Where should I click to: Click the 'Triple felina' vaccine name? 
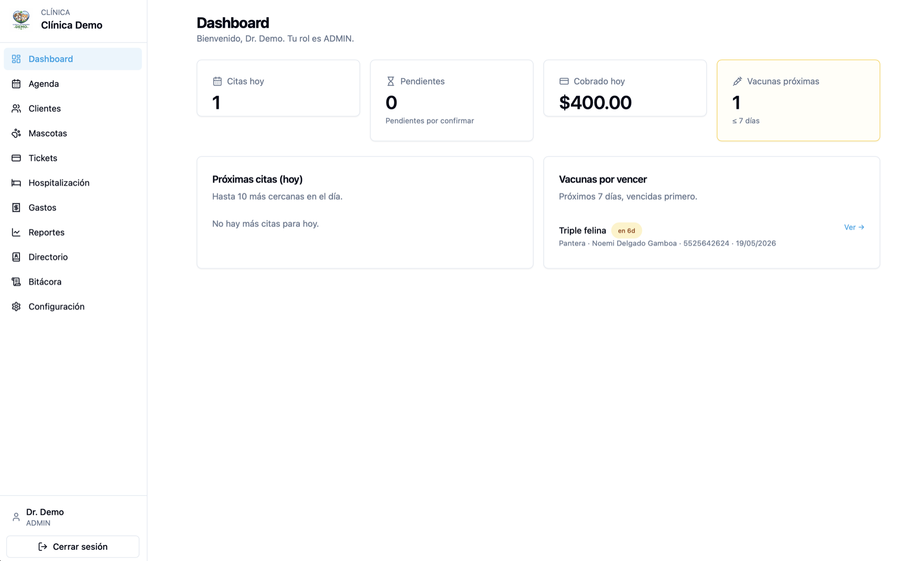click(x=582, y=230)
